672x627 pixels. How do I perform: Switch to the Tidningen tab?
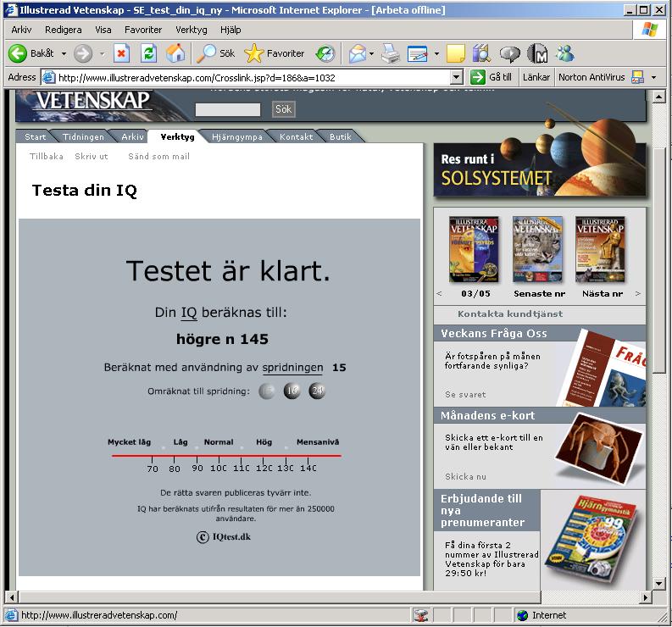83,136
